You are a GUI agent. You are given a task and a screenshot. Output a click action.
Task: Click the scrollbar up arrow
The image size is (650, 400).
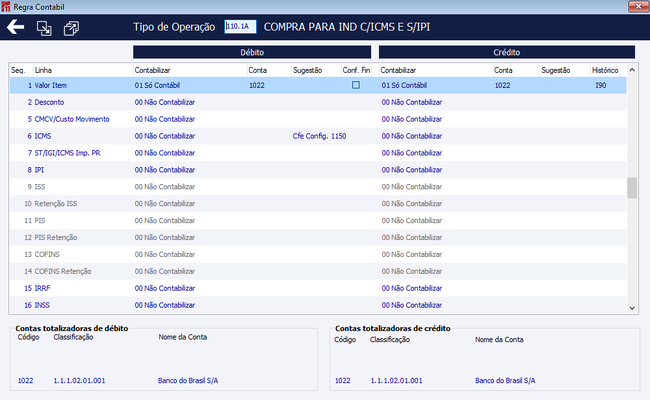pos(632,70)
